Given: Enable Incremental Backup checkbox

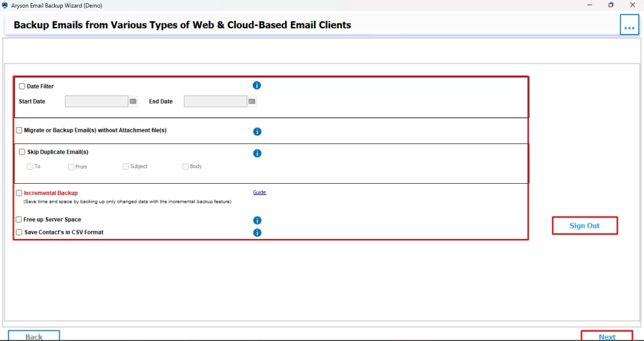Looking at the screenshot, I should [x=19, y=193].
